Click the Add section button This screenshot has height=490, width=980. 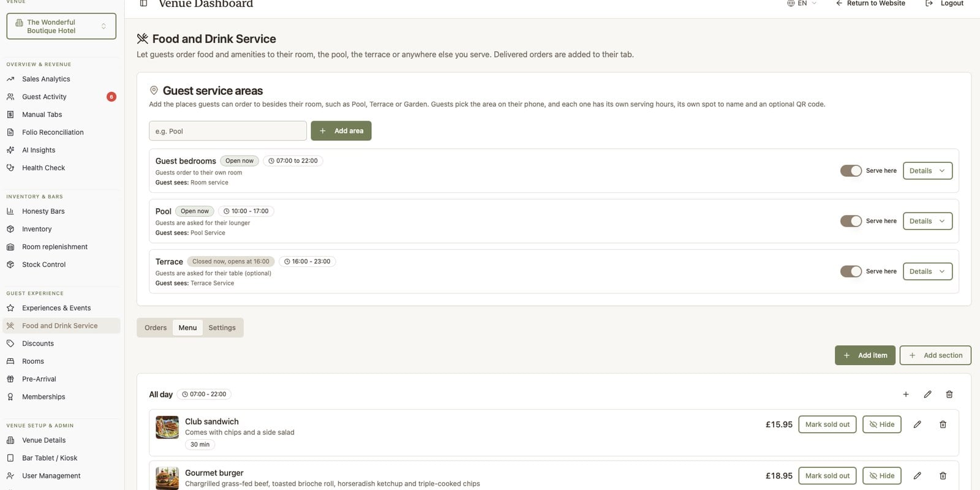click(x=935, y=355)
